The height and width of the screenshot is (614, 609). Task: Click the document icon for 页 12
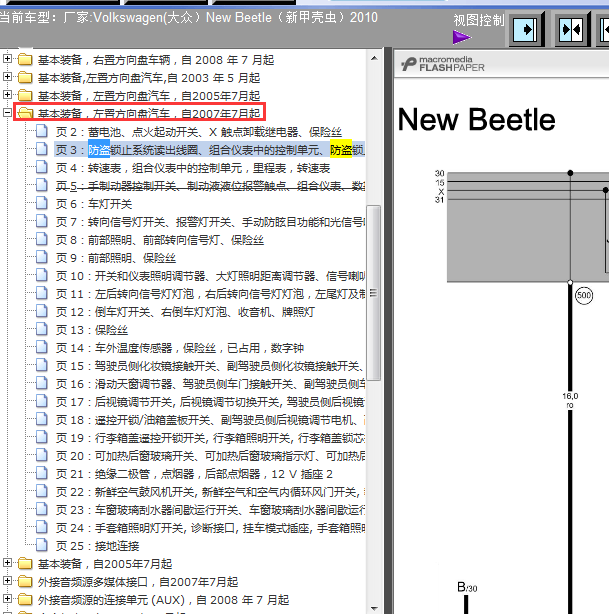[42, 311]
